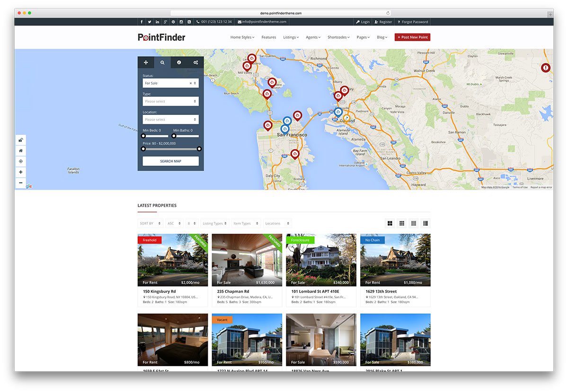This screenshot has height=392, width=568.
Task: Open the Features menu item
Action: tap(268, 37)
